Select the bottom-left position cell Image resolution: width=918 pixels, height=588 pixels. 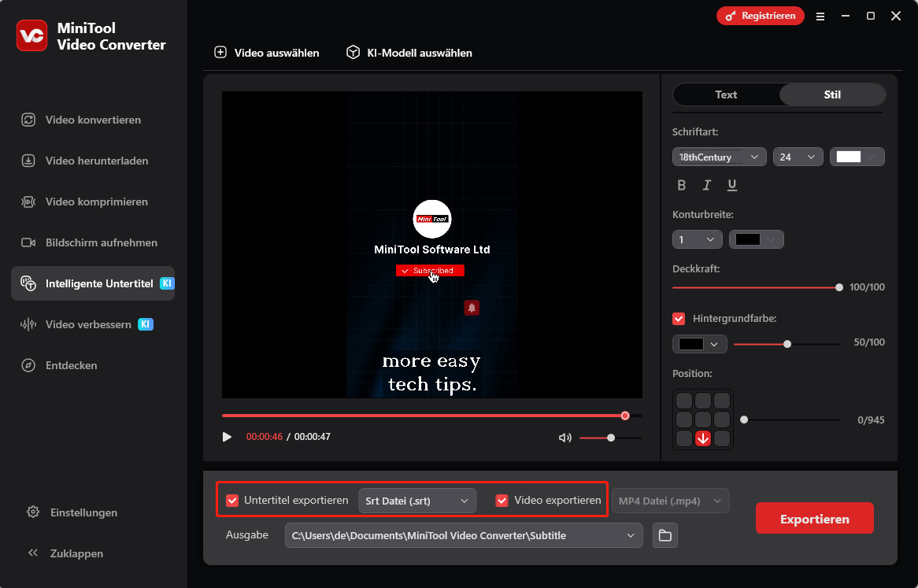click(684, 438)
